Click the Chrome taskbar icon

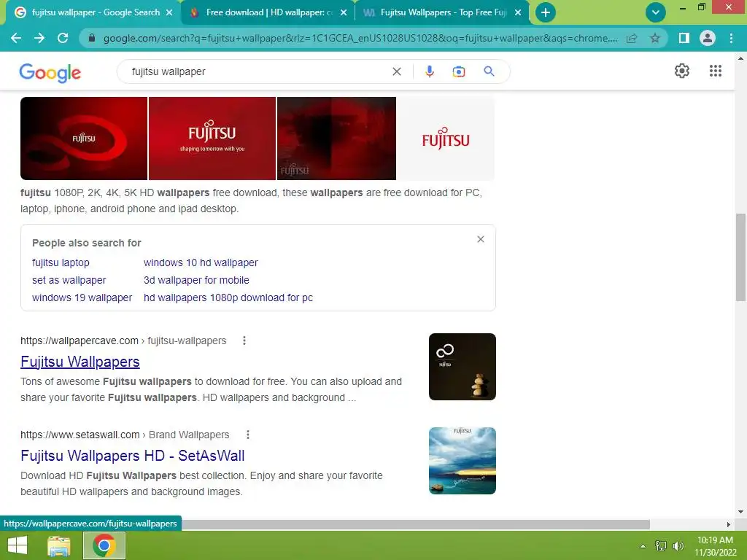click(x=104, y=545)
